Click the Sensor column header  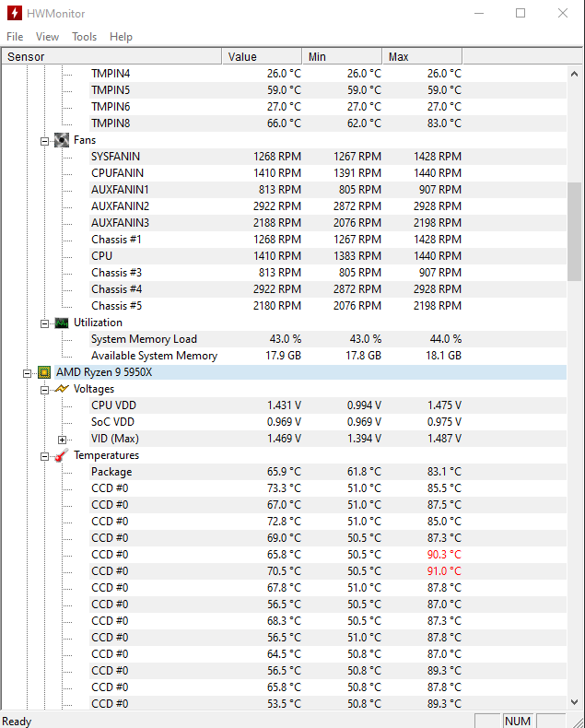point(111,56)
